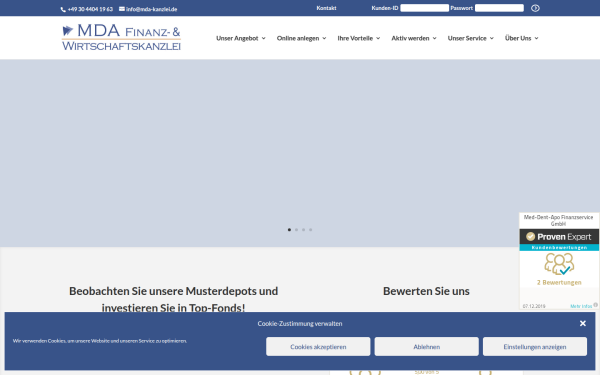Click the ProvenExpert checkmark logo

click(x=530, y=236)
